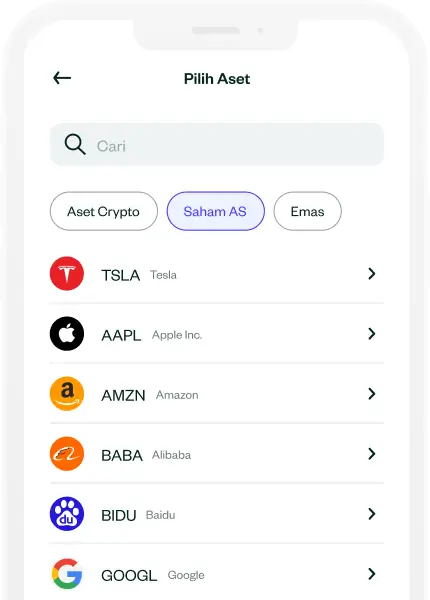430x600 pixels.
Task: Click the GOOGL row chevron
Action: pyautogui.click(x=371, y=574)
